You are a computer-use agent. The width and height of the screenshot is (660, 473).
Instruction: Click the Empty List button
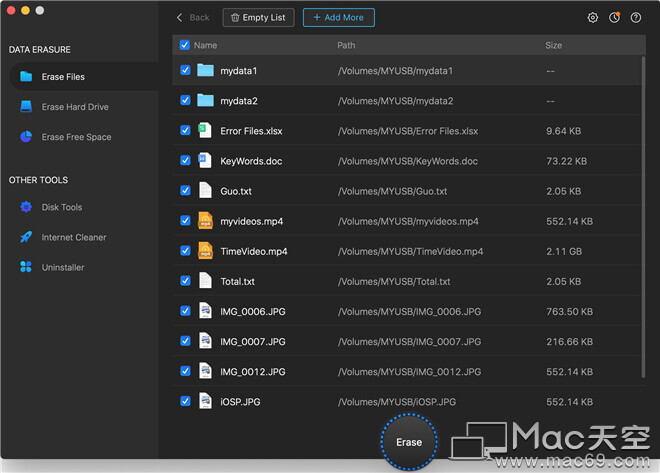click(x=258, y=18)
